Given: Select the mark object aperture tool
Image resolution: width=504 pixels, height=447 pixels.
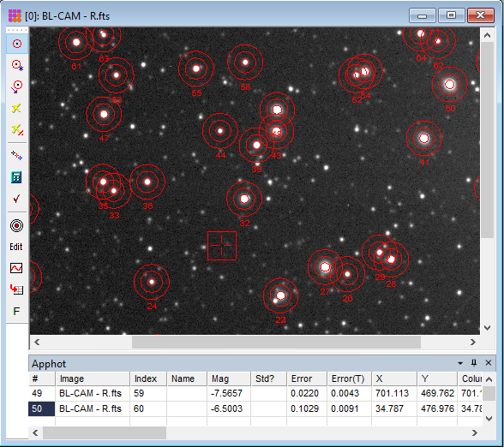Looking at the screenshot, I should pyautogui.click(x=17, y=44).
